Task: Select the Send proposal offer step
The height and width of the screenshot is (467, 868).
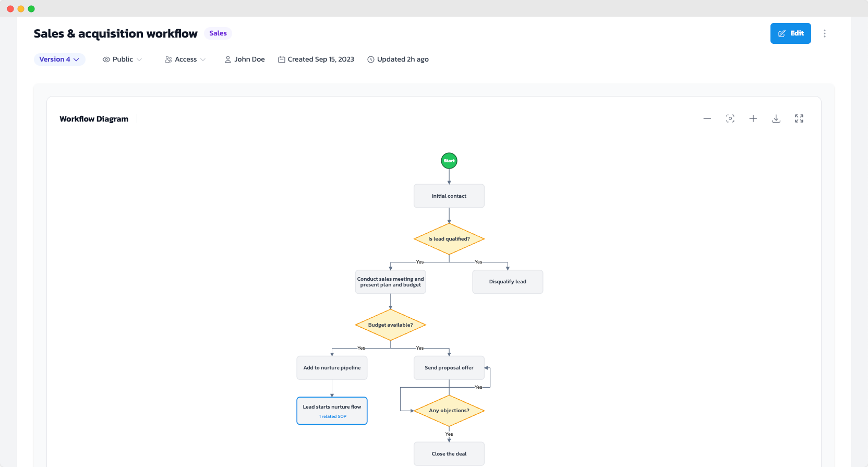Action: click(x=449, y=368)
